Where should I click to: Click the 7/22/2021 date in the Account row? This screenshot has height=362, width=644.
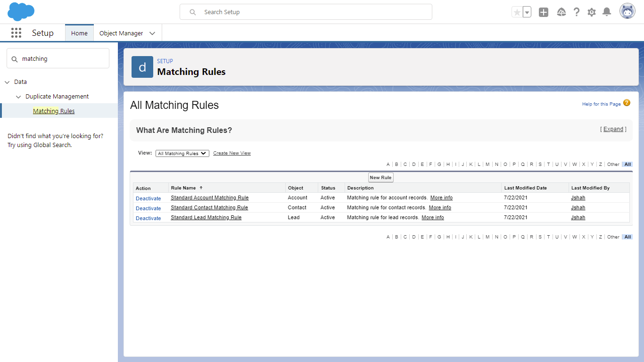tap(516, 197)
